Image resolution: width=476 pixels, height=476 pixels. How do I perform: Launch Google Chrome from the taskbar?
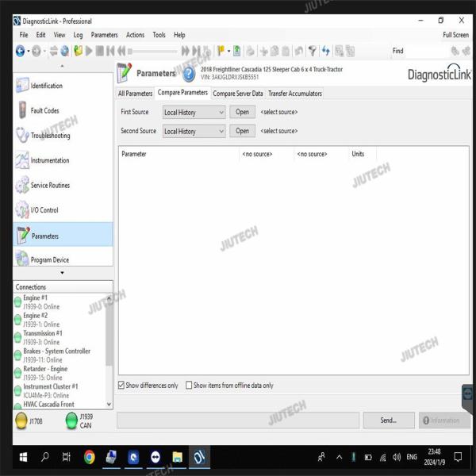(89, 457)
